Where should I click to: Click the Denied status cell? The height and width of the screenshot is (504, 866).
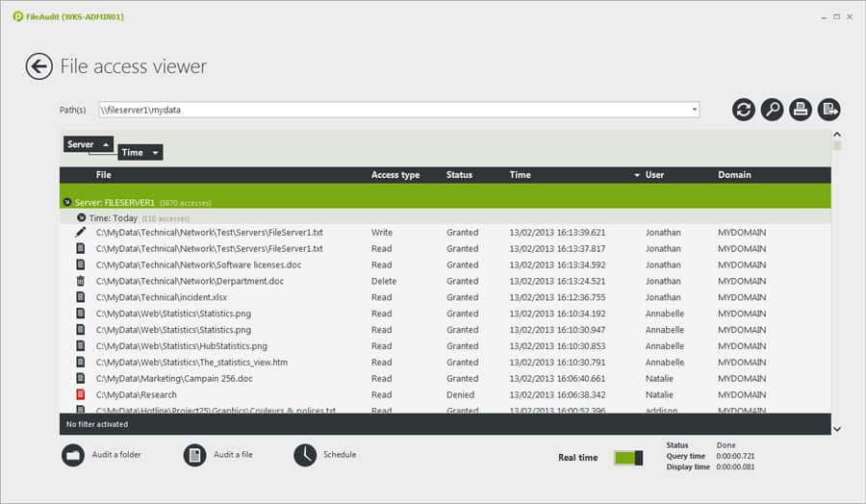tap(460, 394)
